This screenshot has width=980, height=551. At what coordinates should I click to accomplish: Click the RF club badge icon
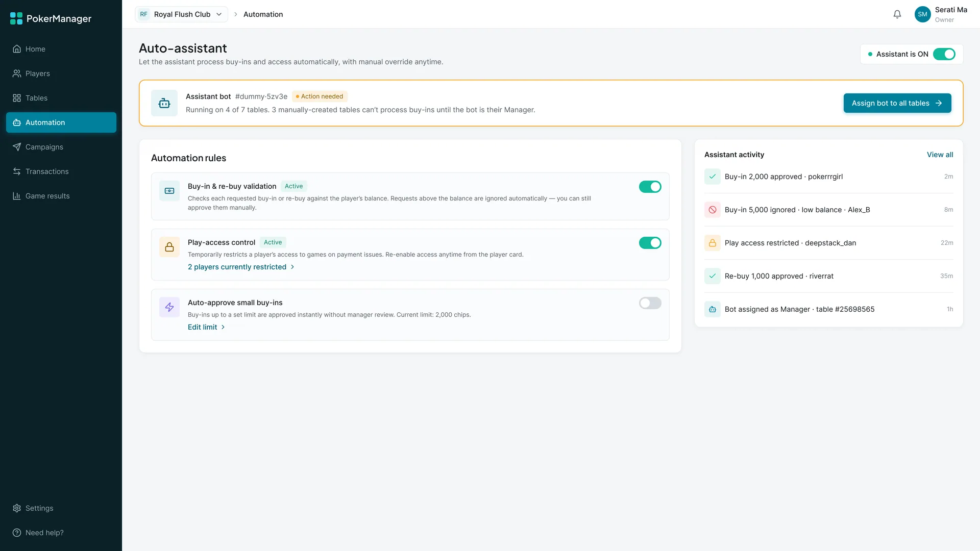pos(144,14)
